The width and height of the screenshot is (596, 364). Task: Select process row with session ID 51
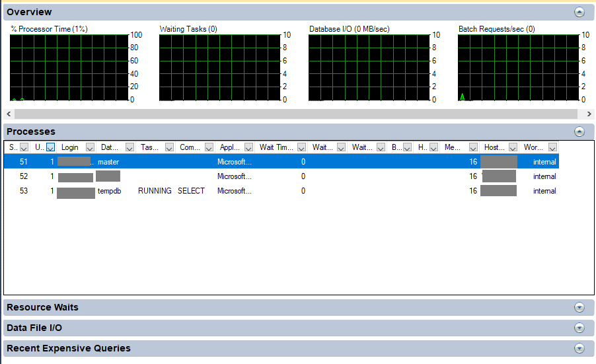[281, 162]
